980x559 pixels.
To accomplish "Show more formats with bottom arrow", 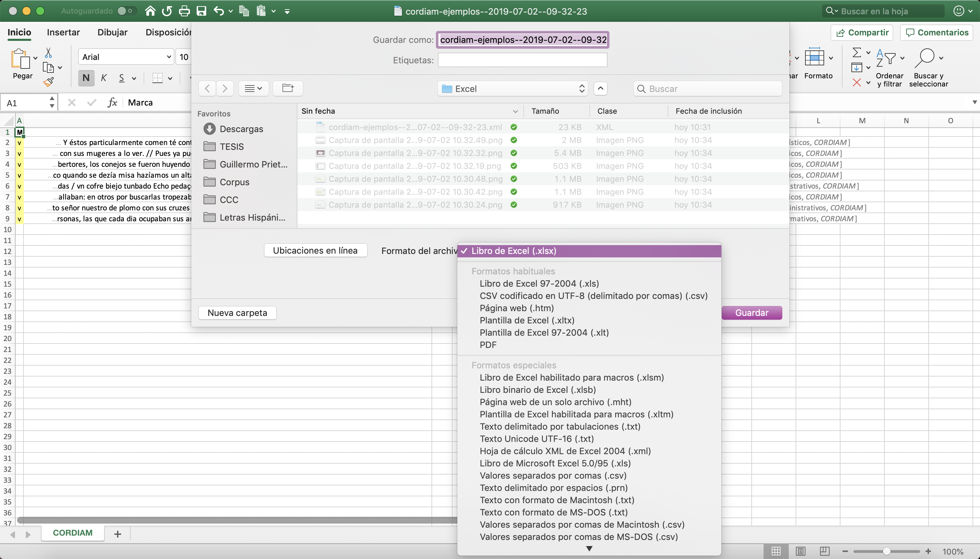I will pyautogui.click(x=589, y=549).
